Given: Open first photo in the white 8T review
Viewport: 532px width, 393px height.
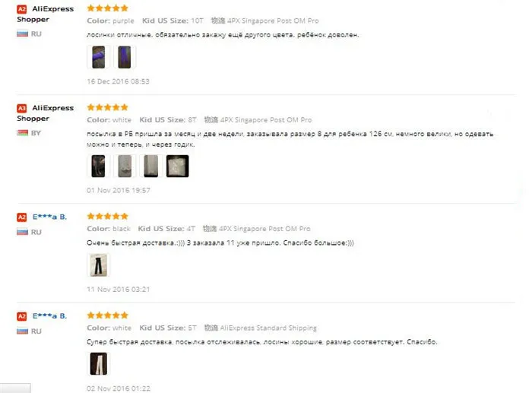Looking at the screenshot, I should [98, 166].
